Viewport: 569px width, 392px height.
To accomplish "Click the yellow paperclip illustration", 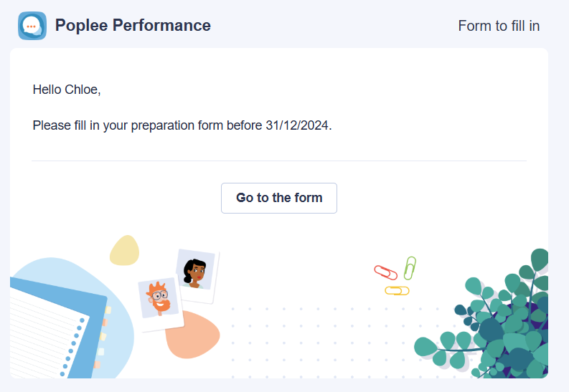I will (x=397, y=290).
